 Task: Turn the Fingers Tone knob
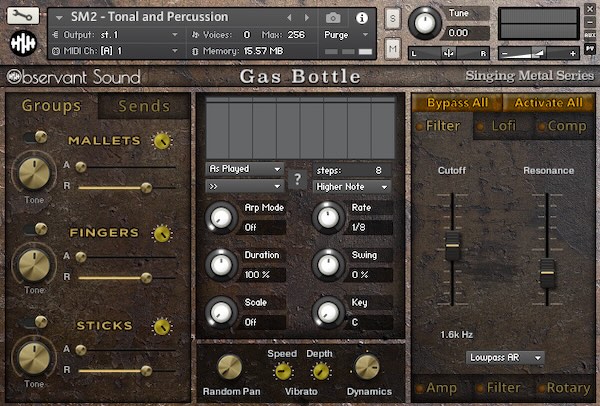(x=34, y=265)
